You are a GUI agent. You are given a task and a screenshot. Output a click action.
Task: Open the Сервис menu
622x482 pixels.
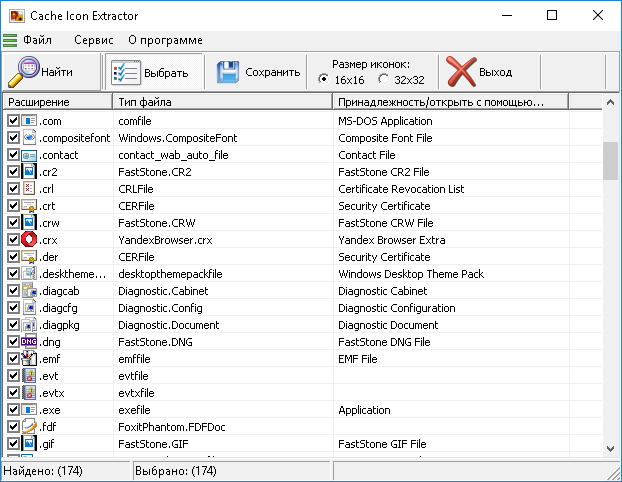94,40
